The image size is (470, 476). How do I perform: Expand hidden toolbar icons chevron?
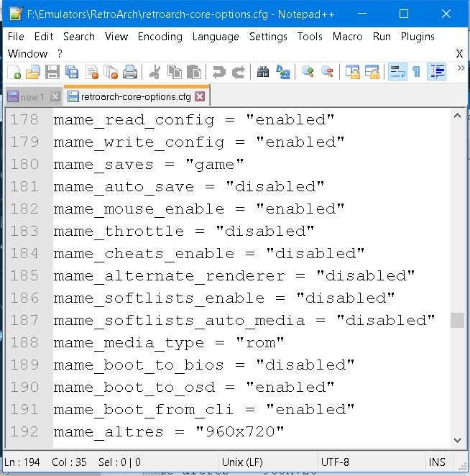point(461,68)
